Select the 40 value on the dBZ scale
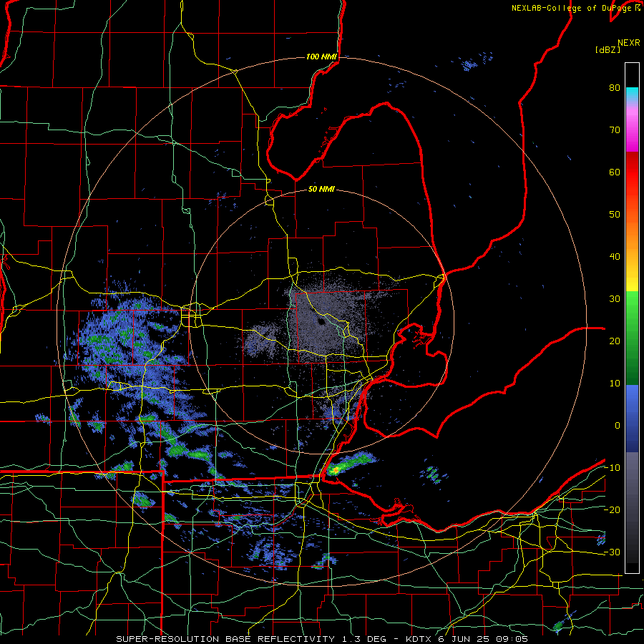The height and width of the screenshot is (644, 644). point(615,257)
